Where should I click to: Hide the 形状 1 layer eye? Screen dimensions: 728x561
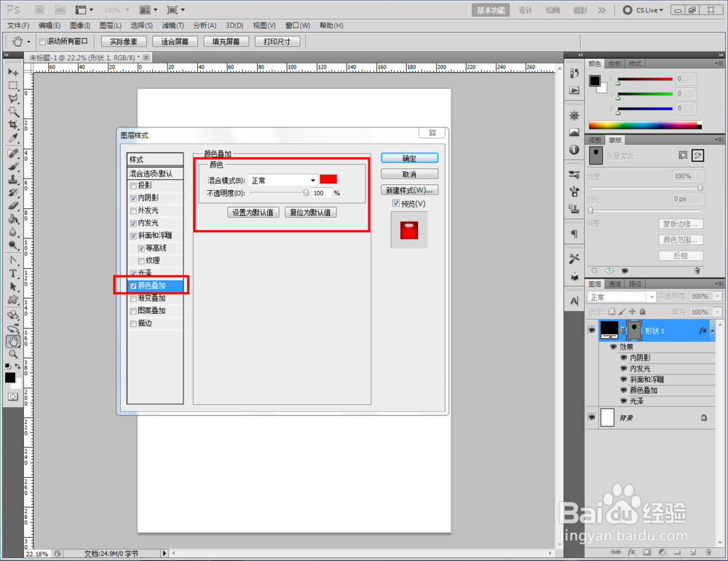[x=591, y=331]
